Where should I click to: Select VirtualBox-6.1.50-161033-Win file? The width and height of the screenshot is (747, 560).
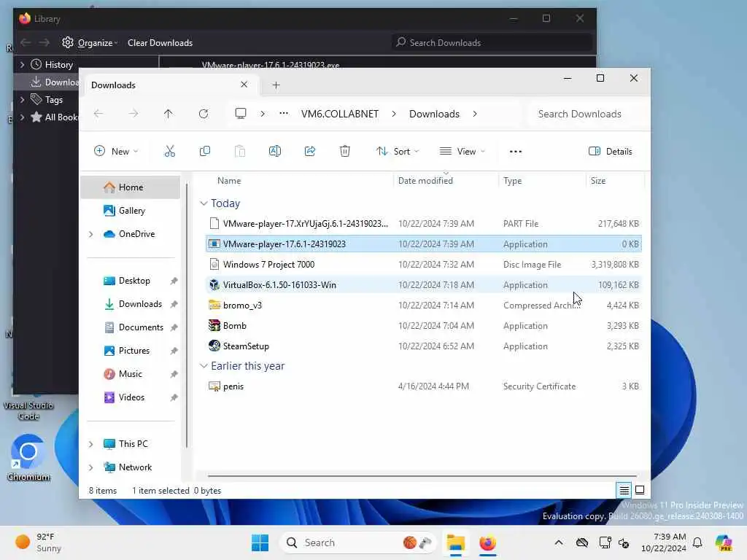[424, 285]
